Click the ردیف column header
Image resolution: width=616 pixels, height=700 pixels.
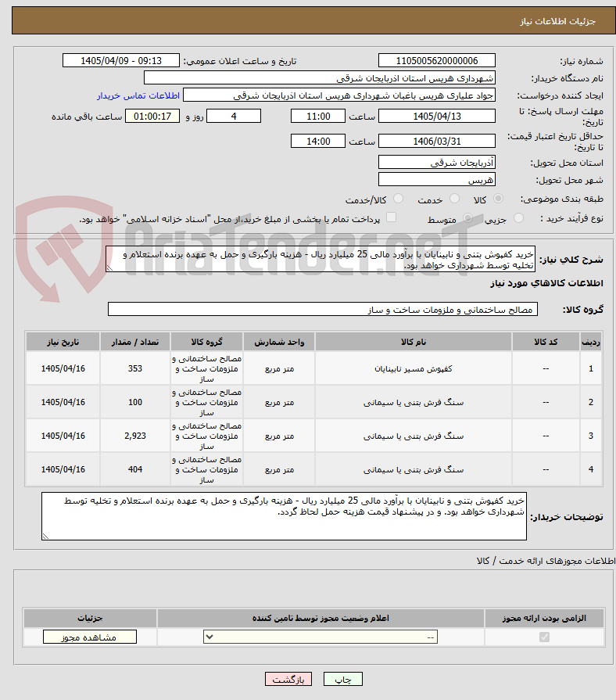point(591,342)
